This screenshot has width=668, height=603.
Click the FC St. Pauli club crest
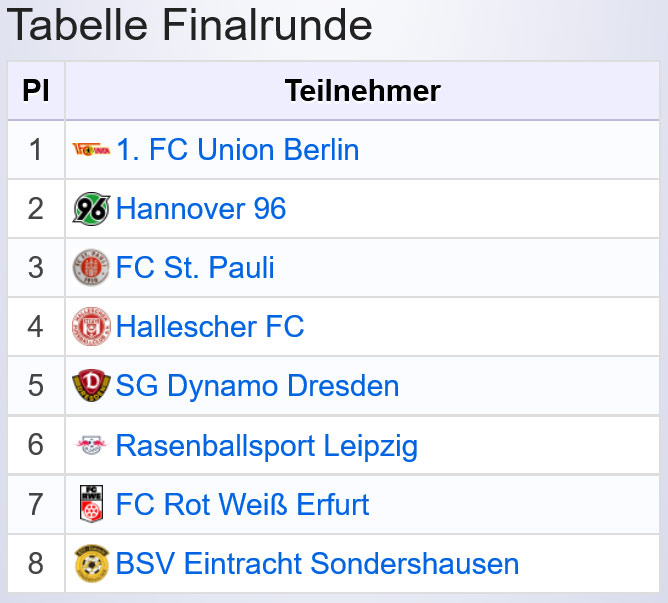[x=92, y=268]
